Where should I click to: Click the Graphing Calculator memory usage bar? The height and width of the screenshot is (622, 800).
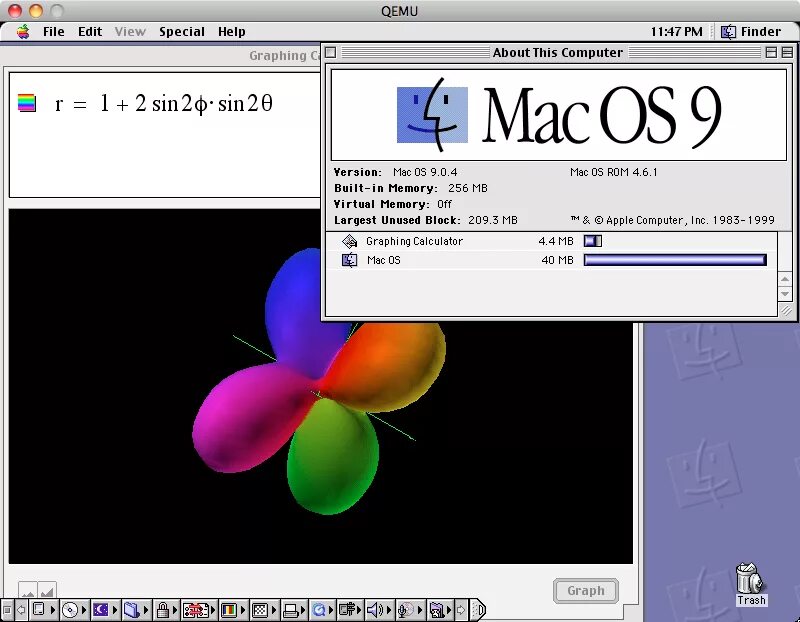pos(593,241)
